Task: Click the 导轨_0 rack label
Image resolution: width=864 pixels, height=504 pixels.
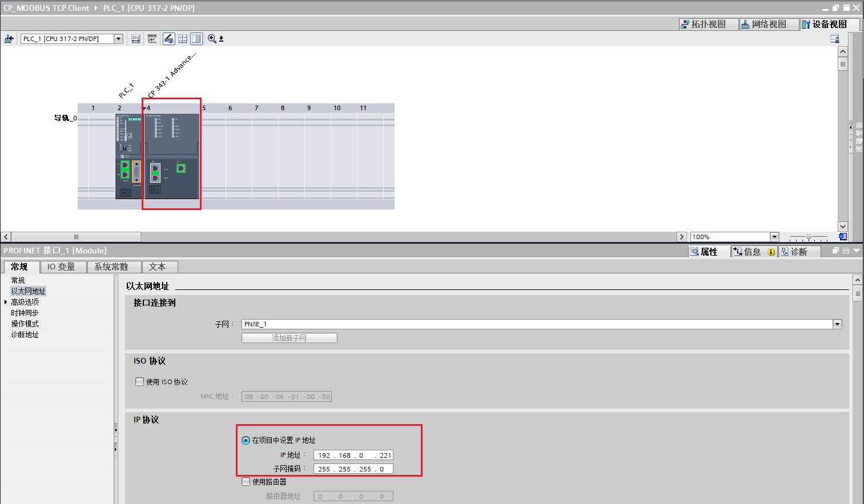Action: (x=65, y=118)
